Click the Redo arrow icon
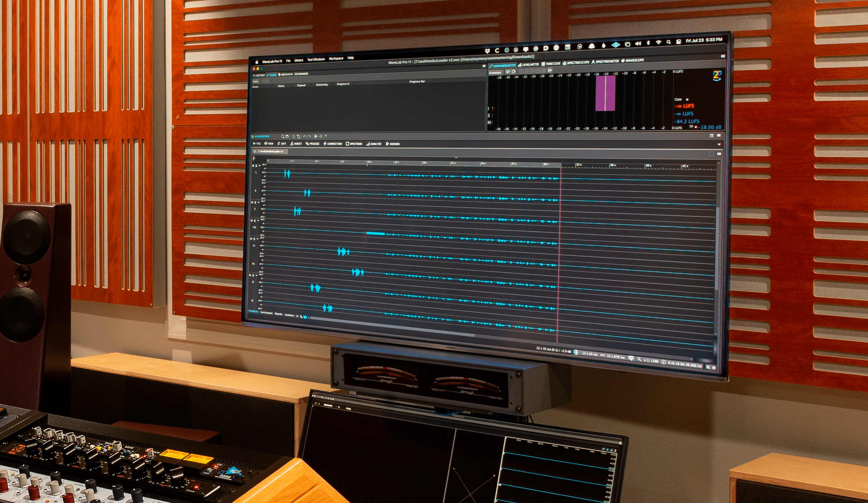Screen dimensions: 868x503 pos(309,137)
